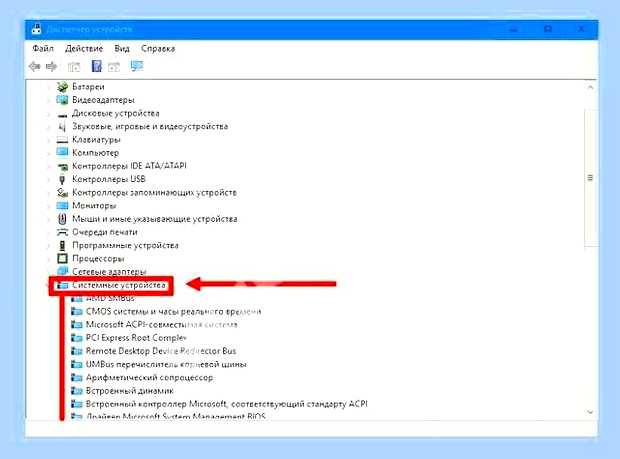Click the monitor toolbar icon

(x=137, y=66)
